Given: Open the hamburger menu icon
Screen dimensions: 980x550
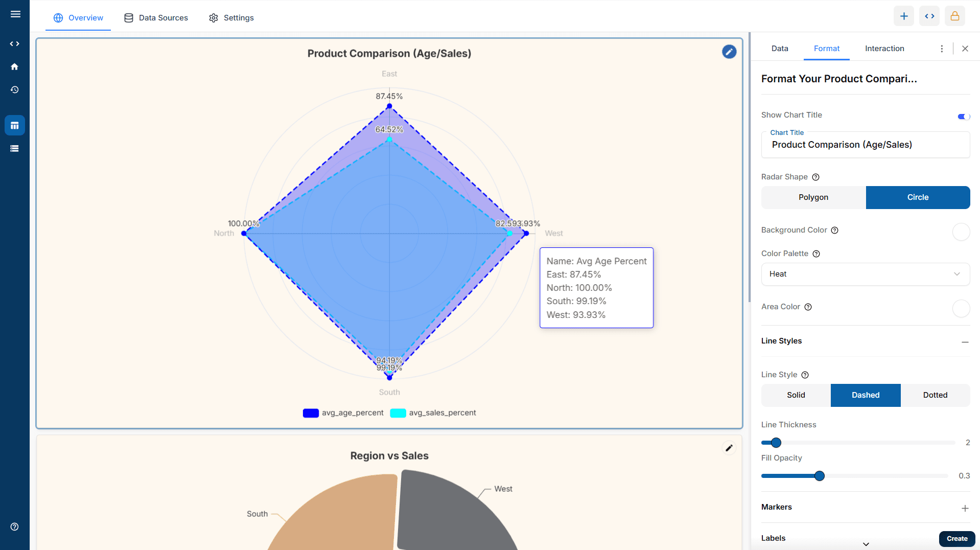Looking at the screenshot, I should [x=15, y=14].
